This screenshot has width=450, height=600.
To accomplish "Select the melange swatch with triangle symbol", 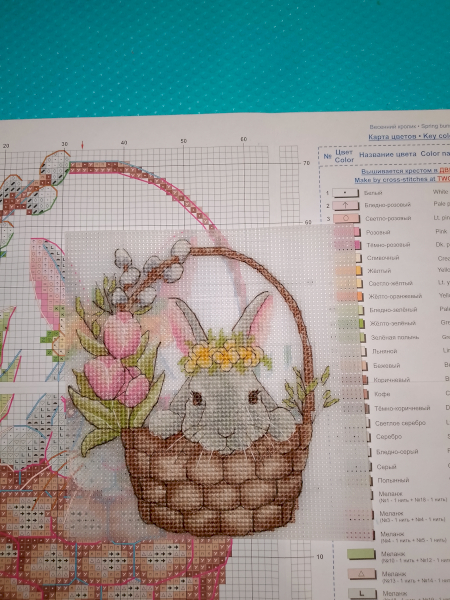I will coord(362,574).
